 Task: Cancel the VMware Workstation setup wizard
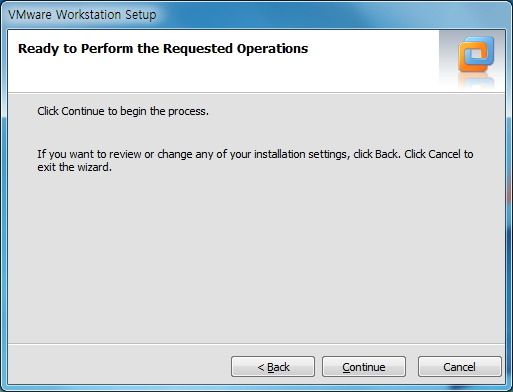point(460,367)
